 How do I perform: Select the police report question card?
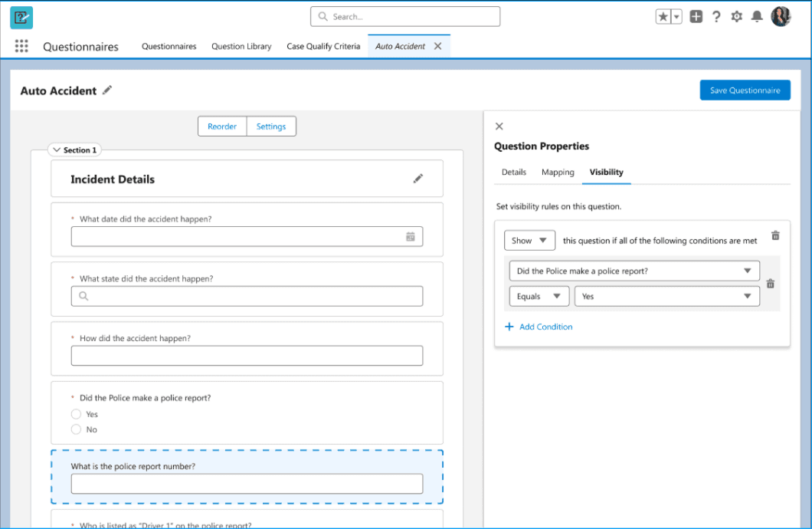pyautogui.click(x=247, y=413)
